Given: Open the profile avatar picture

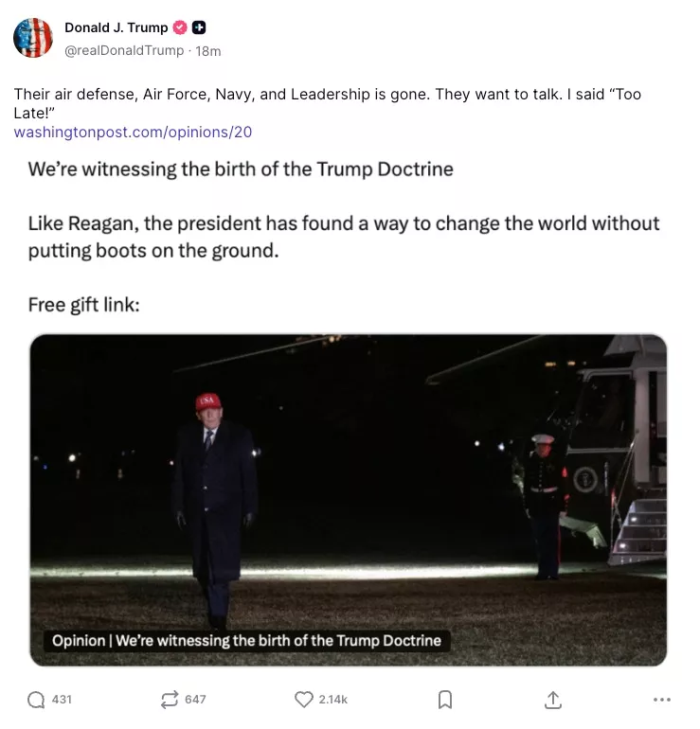Looking at the screenshot, I should 33,38.
